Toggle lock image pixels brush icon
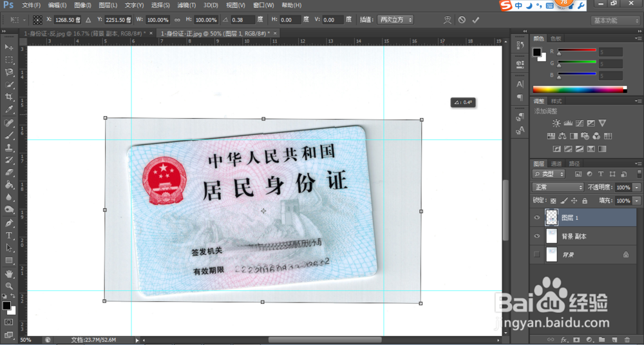Viewport: 644px width, 345px height. pyautogui.click(x=564, y=201)
